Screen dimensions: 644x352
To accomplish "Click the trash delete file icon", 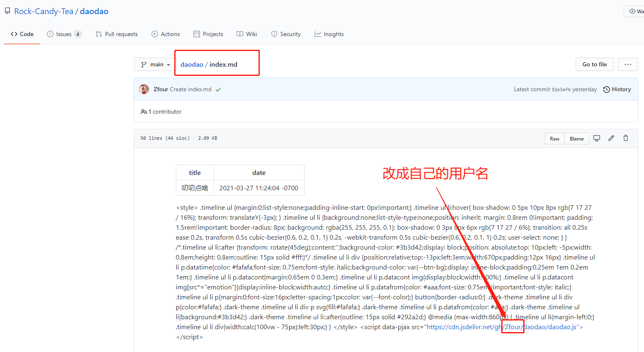I will pos(626,138).
